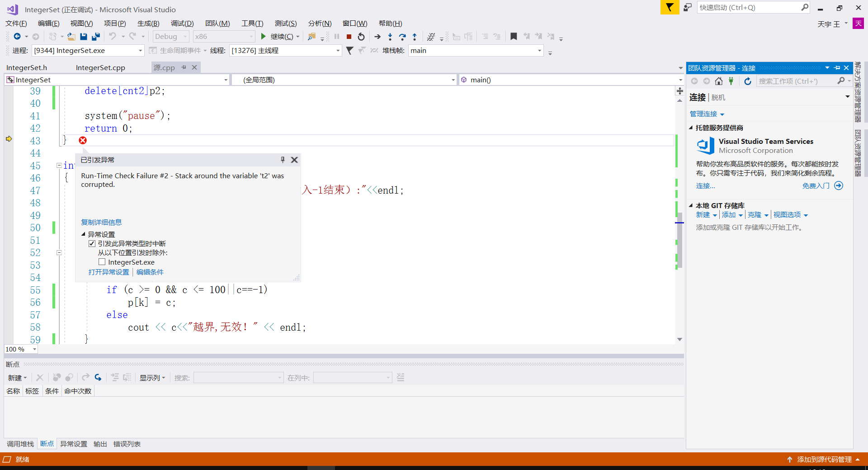
Task: Collapse the code block fold at line 45
Action: point(59,166)
